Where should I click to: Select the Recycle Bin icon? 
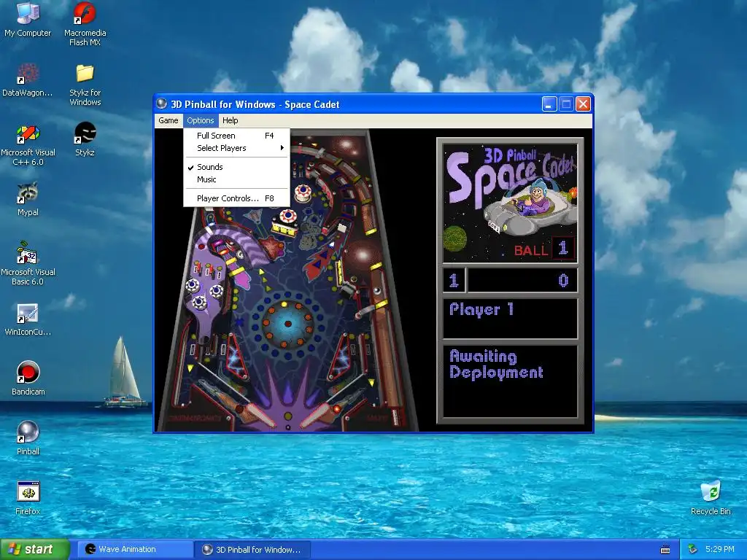pyautogui.click(x=711, y=498)
